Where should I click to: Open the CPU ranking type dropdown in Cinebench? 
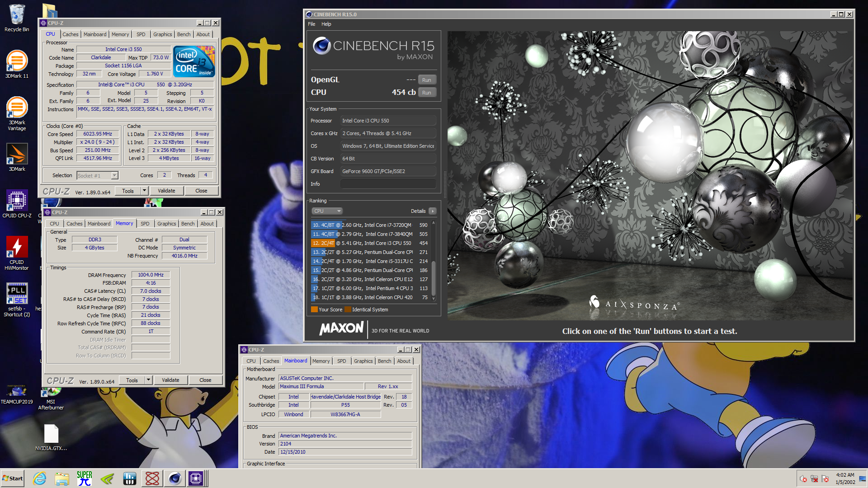327,211
